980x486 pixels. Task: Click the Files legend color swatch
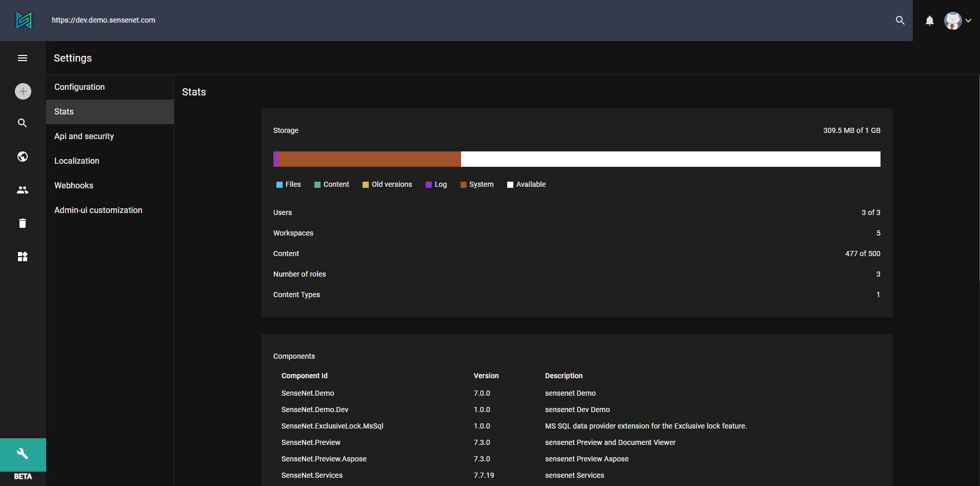click(279, 185)
